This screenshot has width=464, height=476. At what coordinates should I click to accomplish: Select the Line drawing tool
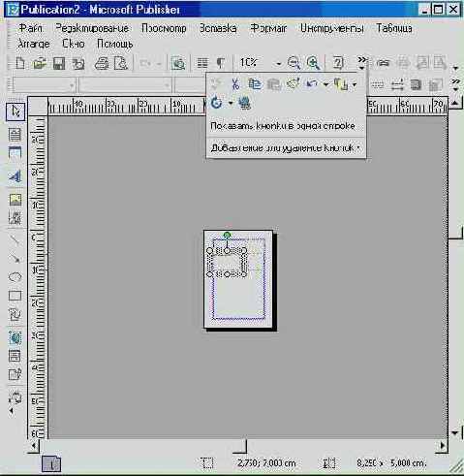15,239
